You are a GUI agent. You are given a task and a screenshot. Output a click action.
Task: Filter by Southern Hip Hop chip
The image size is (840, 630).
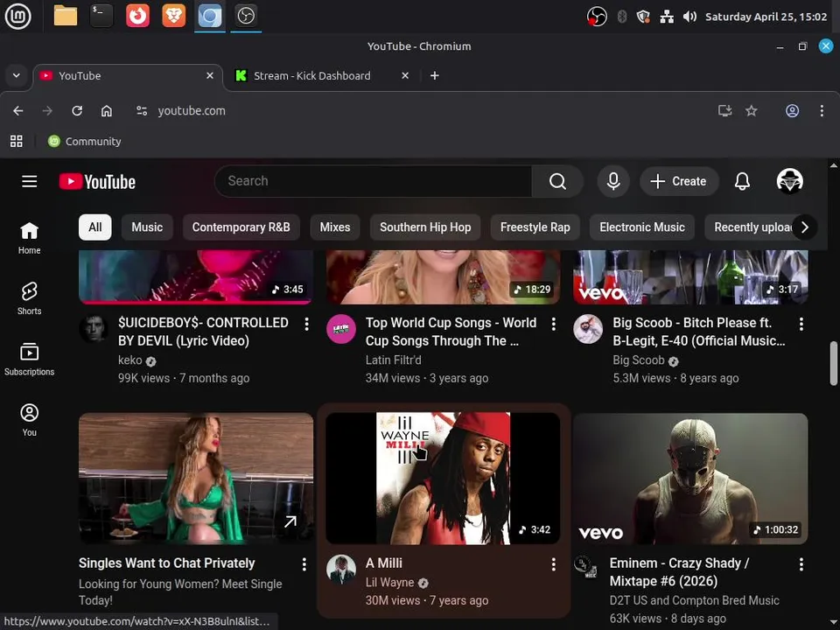point(425,227)
